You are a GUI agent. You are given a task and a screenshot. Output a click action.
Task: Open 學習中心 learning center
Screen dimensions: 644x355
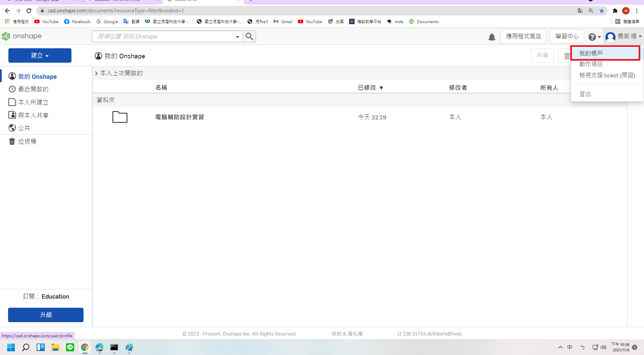567,36
